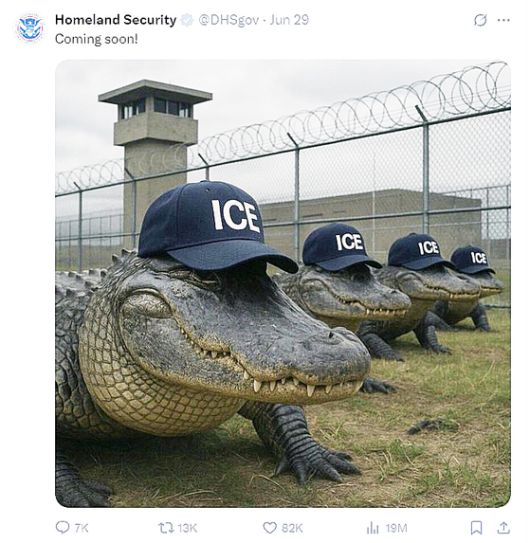Click the 13K reposts count

(187, 528)
